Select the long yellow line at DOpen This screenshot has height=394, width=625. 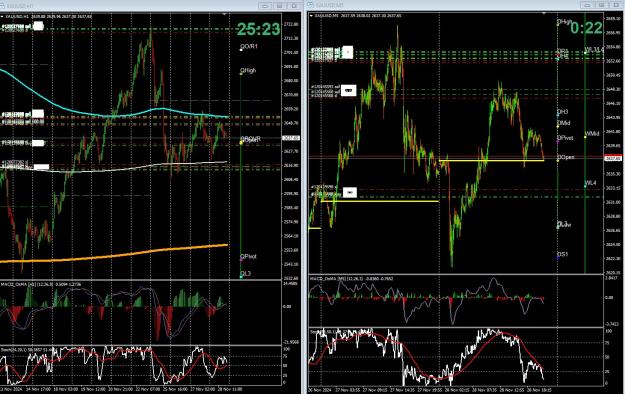click(491, 160)
